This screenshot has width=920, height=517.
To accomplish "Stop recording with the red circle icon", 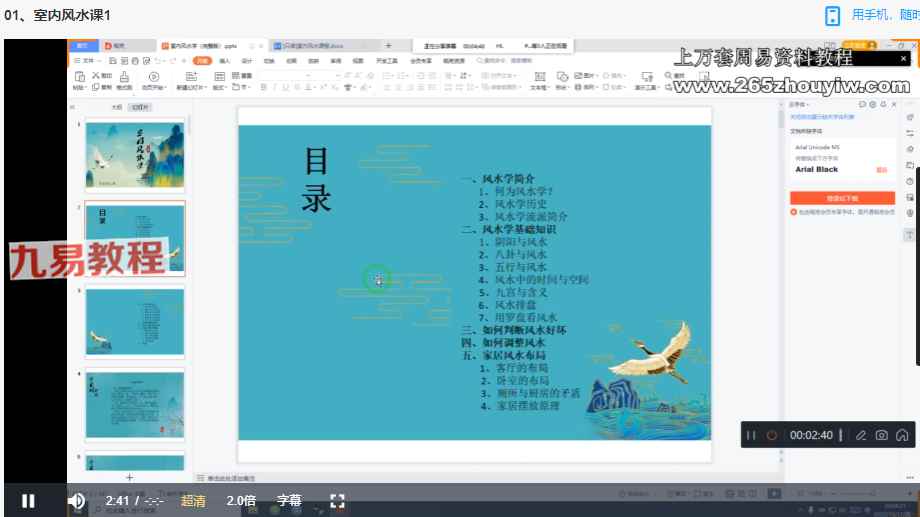I will point(771,435).
